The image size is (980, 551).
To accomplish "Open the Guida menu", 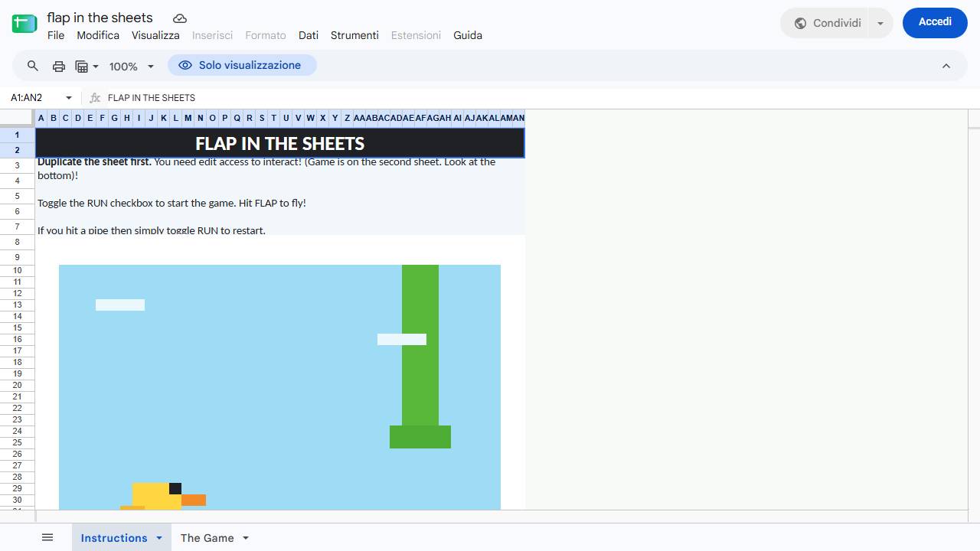I will point(468,35).
